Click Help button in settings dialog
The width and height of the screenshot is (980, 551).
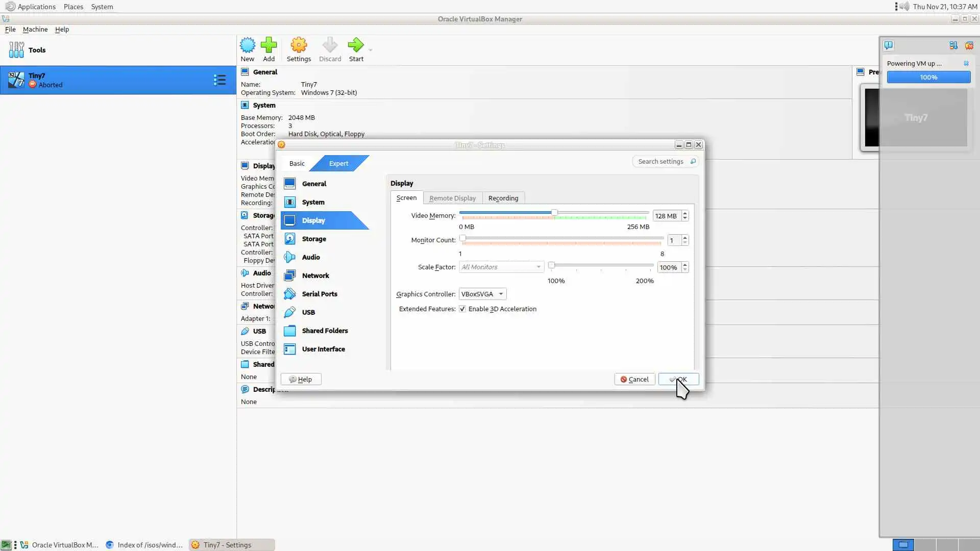(301, 379)
